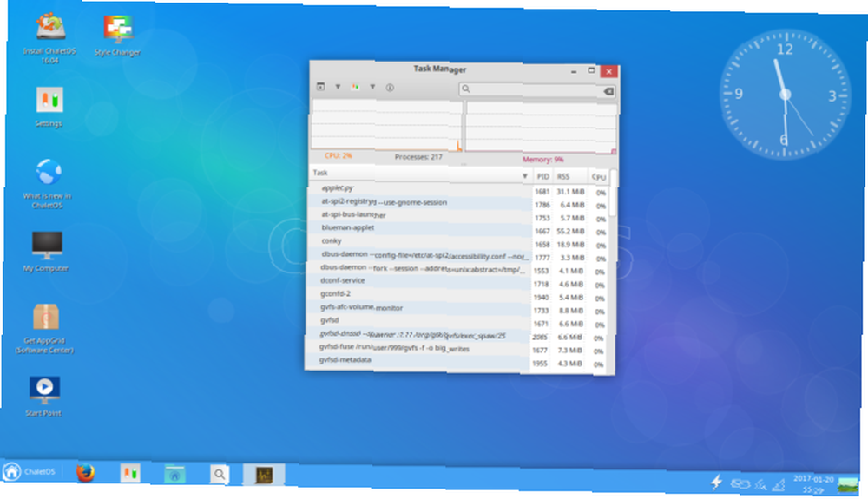Open Get AppGrid Software Center icon
This screenshot has width=868, height=499.
click(45, 329)
